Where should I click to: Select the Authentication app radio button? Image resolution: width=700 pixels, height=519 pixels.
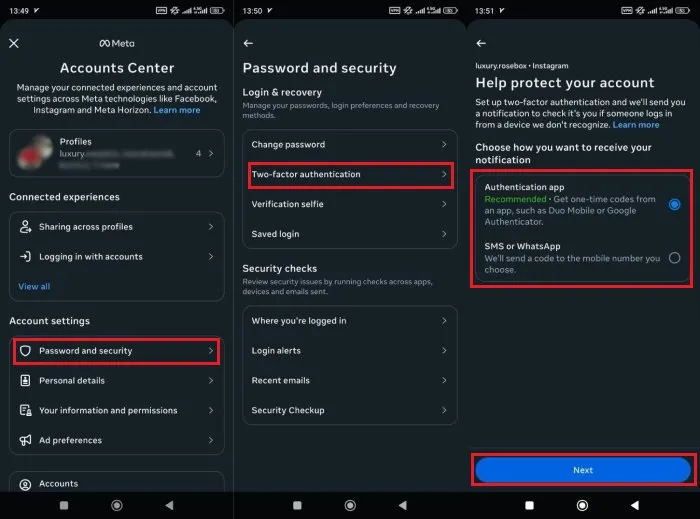click(675, 204)
